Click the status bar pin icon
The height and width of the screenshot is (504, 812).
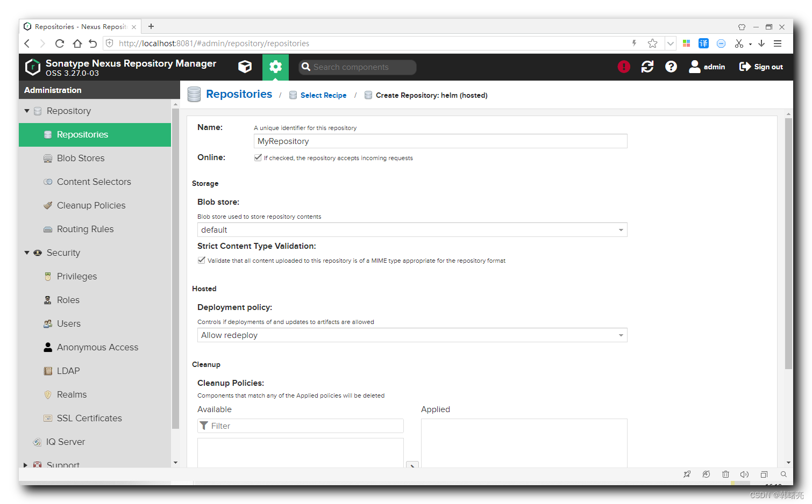click(x=687, y=474)
